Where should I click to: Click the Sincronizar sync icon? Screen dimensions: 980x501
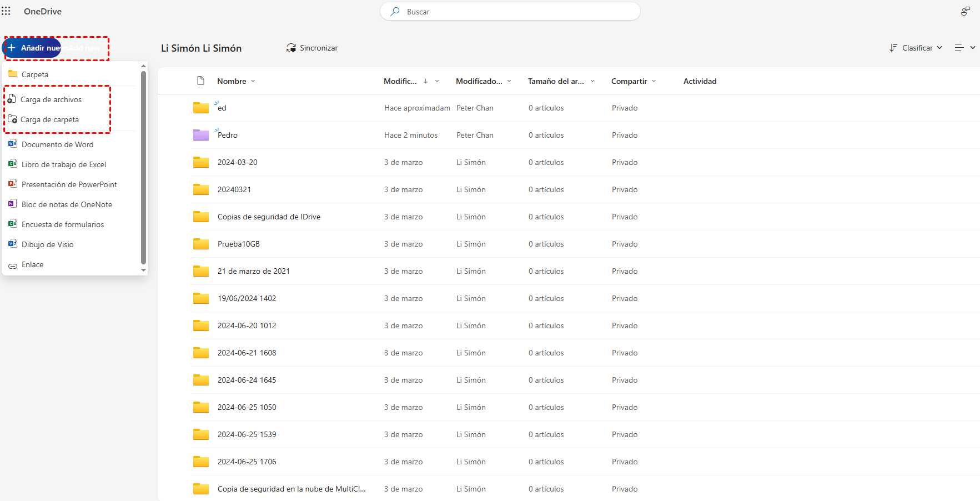pos(291,48)
